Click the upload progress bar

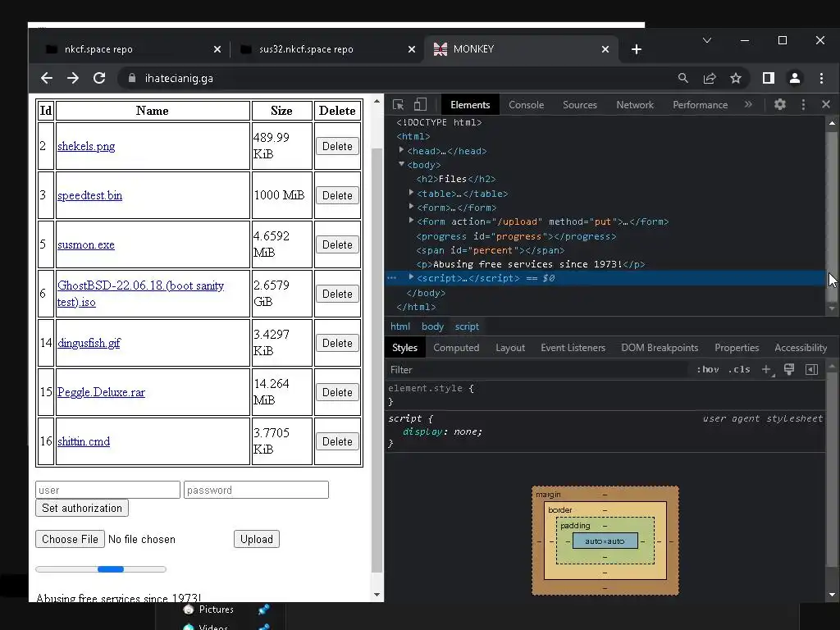point(101,569)
